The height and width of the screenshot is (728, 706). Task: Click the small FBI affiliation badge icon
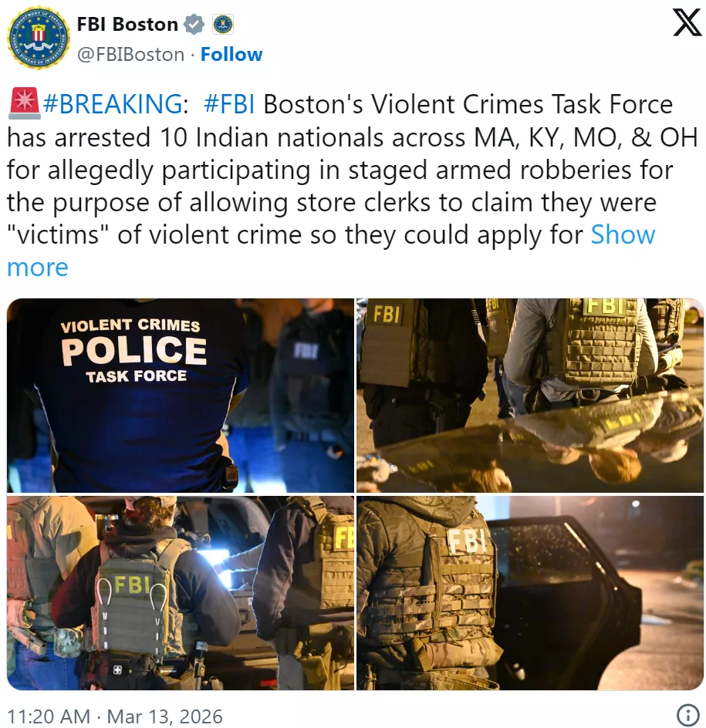coord(223,25)
